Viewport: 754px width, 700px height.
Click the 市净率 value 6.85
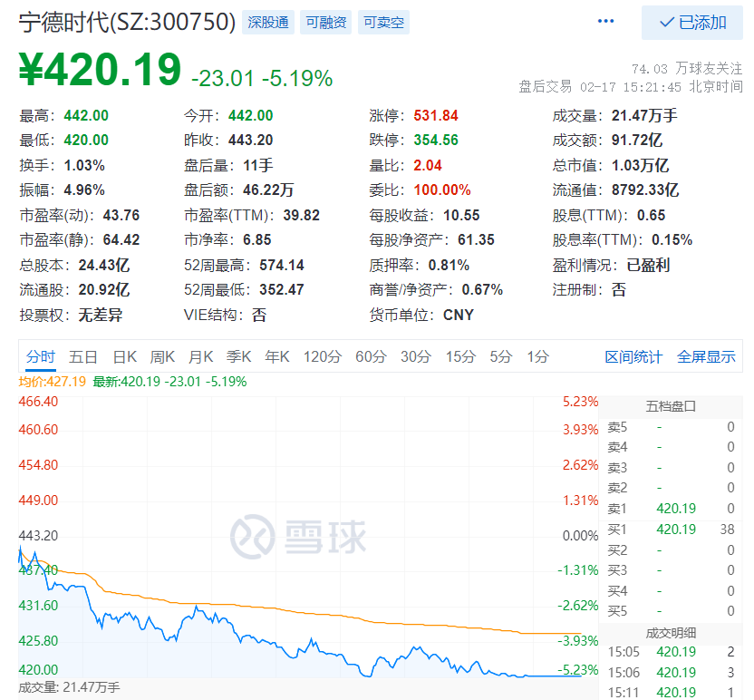click(x=256, y=239)
